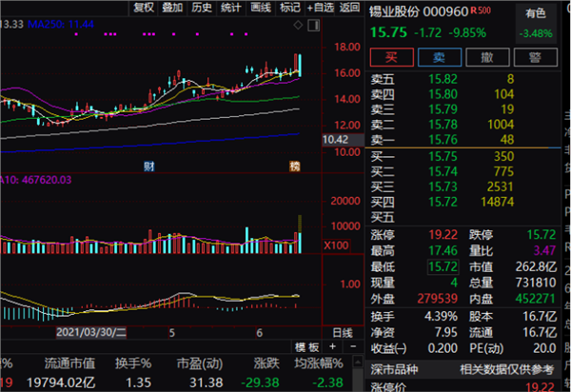This screenshot has height=392, width=571.
Task: Zoom out the chart with the minus button
Action: (353, 346)
